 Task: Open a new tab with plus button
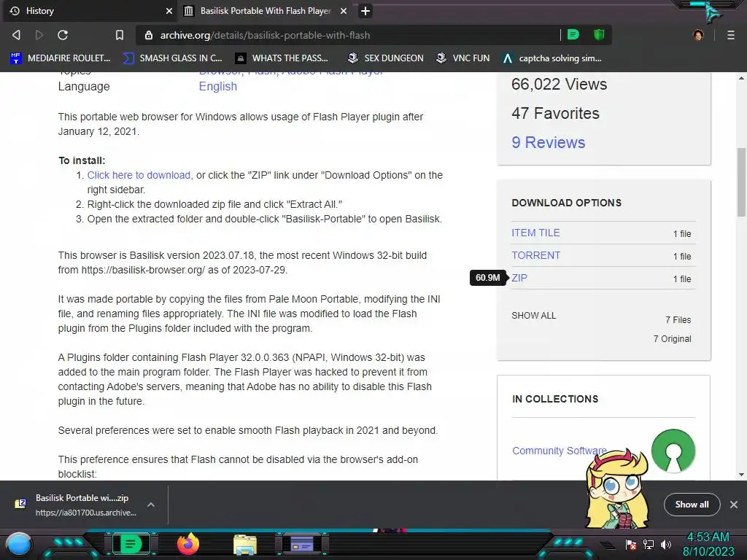pos(365,11)
